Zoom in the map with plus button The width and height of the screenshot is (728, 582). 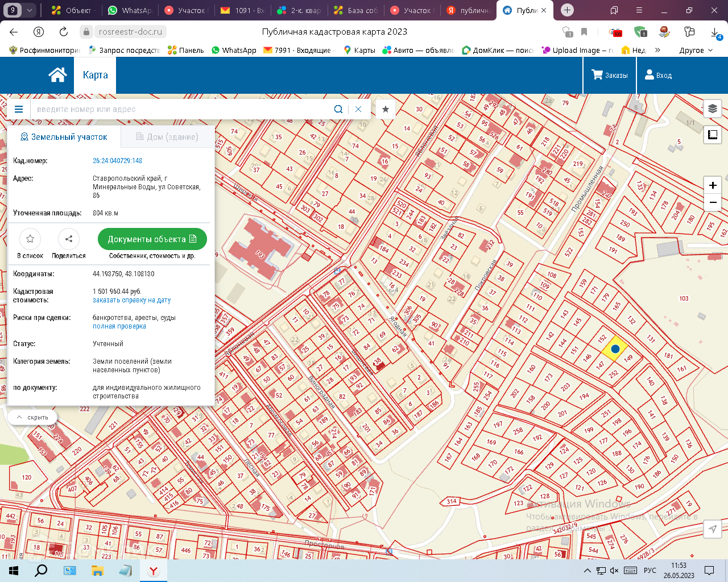712,185
